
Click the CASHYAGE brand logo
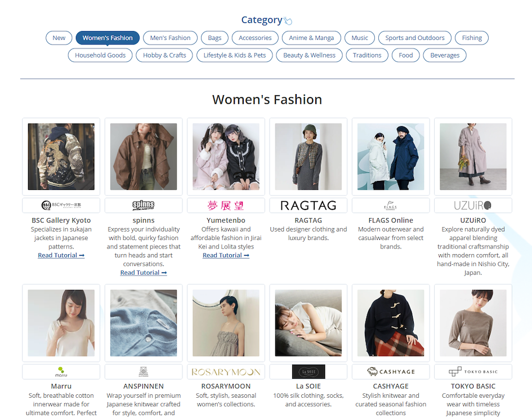coord(391,371)
